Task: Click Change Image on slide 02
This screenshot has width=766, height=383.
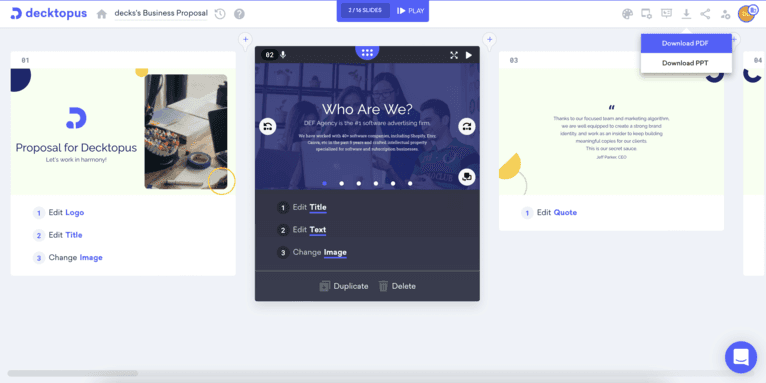Action: (x=312, y=253)
